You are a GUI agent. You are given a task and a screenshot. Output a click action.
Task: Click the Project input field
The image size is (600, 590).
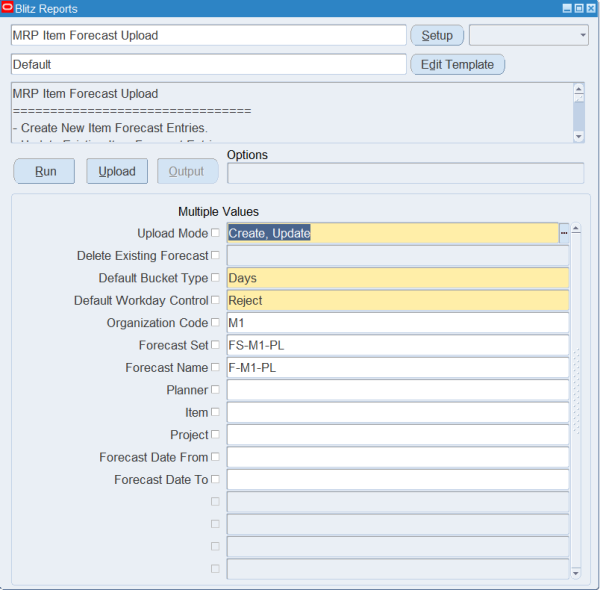click(398, 435)
